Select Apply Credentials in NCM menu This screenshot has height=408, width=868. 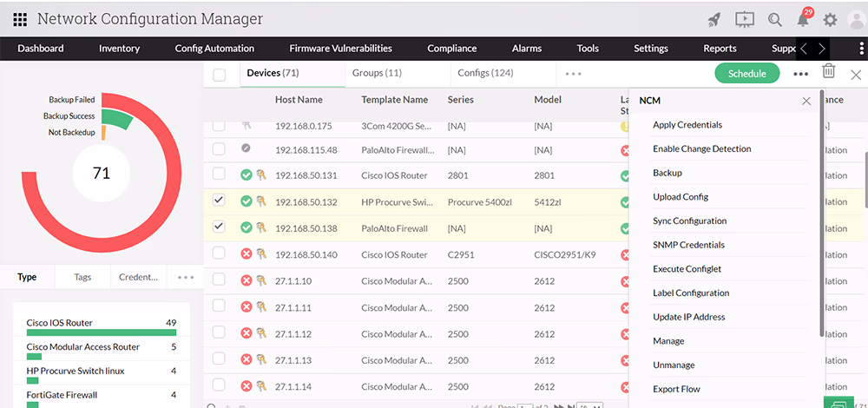click(687, 124)
